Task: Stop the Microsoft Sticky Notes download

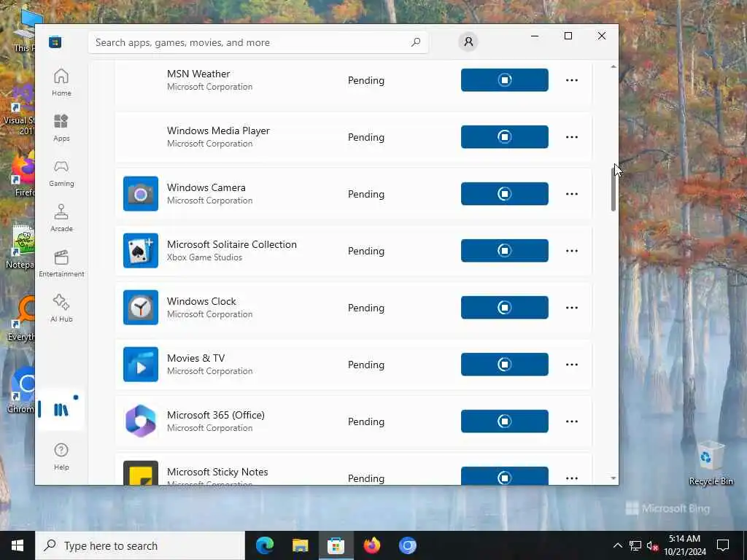Action: click(x=505, y=476)
